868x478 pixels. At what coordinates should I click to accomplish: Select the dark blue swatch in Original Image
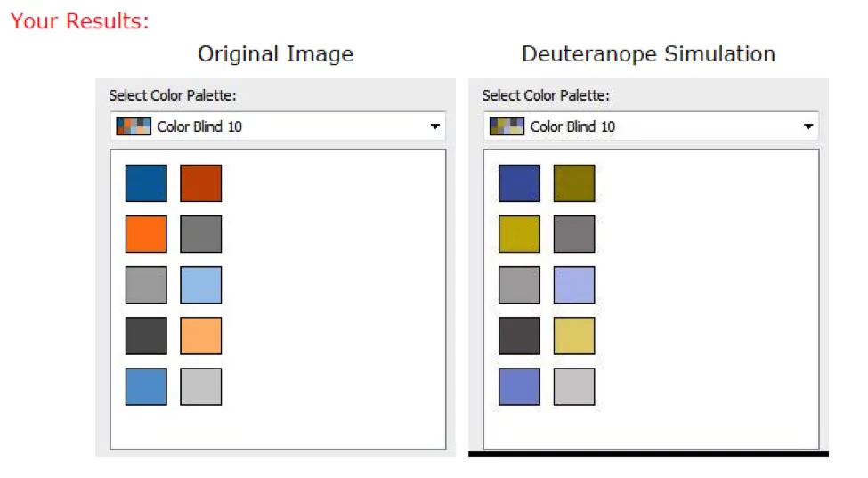[146, 183]
